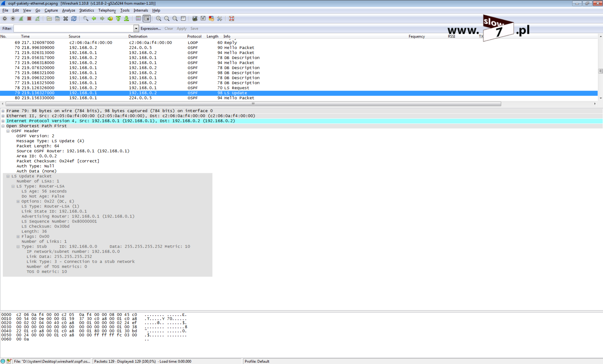Open the Internals menu

tap(141, 10)
